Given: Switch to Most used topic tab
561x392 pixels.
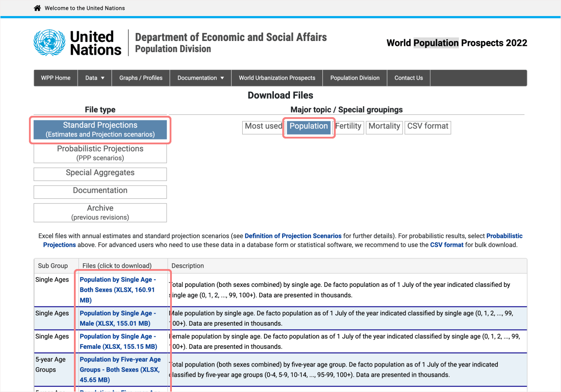Looking at the screenshot, I should pos(263,127).
